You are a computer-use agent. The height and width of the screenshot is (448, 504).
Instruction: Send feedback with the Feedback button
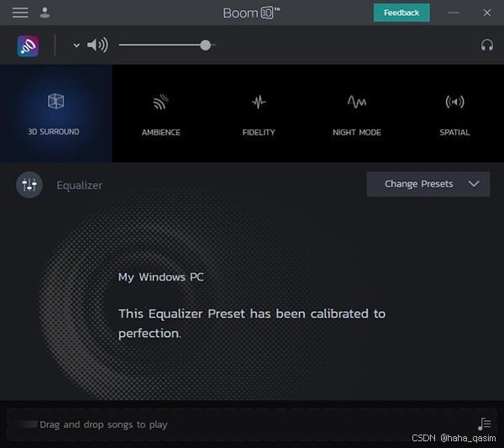(x=402, y=13)
